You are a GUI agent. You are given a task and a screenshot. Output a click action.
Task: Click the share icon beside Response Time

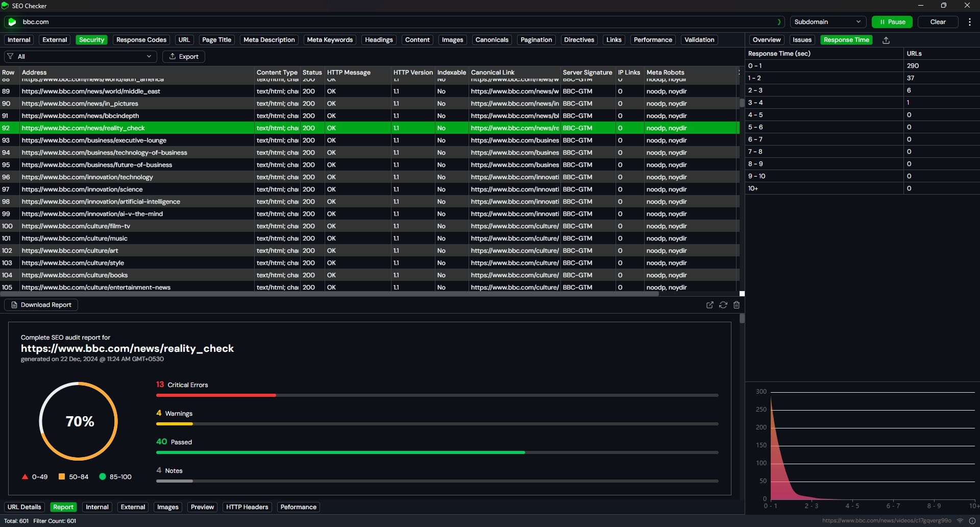point(886,40)
